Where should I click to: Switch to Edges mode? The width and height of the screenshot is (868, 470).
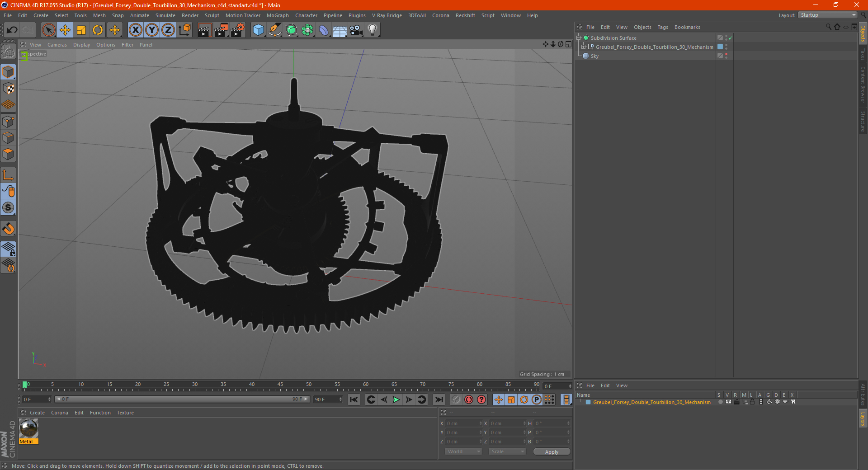click(8, 138)
